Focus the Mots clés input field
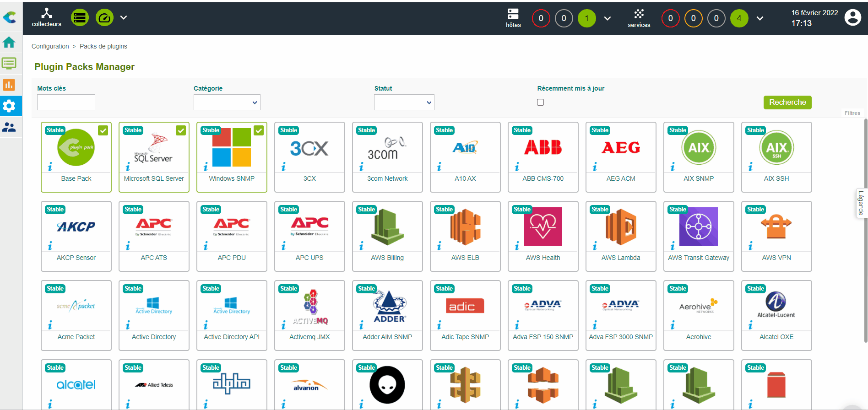The image size is (868, 410). pyautogui.click(x=66, y=102)
